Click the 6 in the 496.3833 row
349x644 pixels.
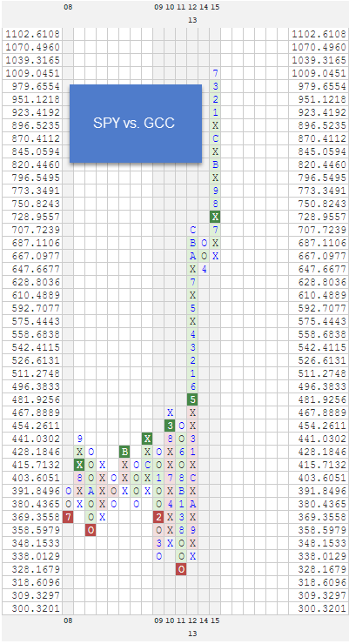(x=192, y=386)
